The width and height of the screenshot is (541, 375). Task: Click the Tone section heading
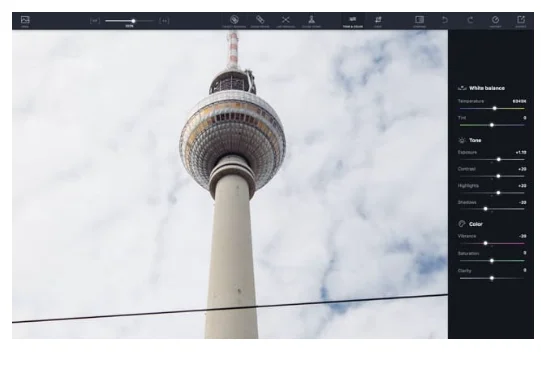pyautogui.click(x=475, y=140)
